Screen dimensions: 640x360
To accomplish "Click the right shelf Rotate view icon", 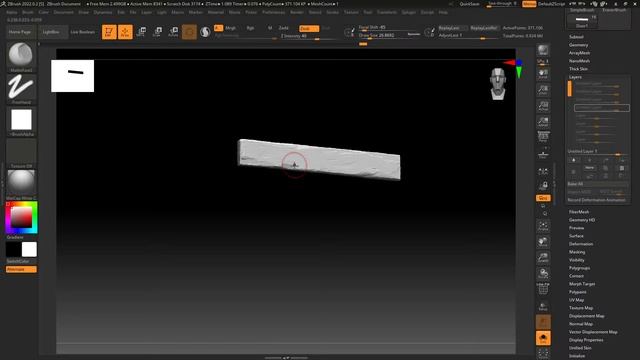I will pos(543,273).
